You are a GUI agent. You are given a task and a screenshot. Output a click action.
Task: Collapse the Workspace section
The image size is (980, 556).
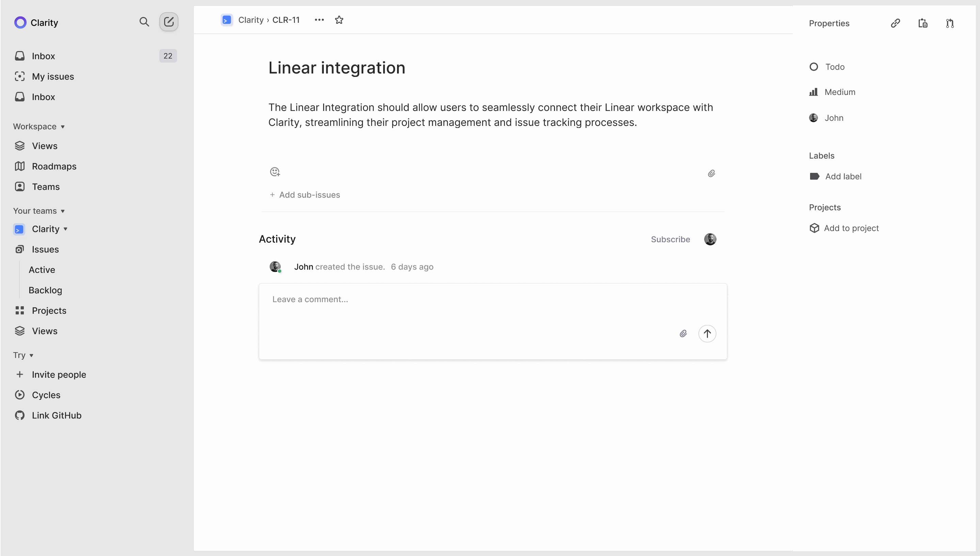click(x=39, y=126)
